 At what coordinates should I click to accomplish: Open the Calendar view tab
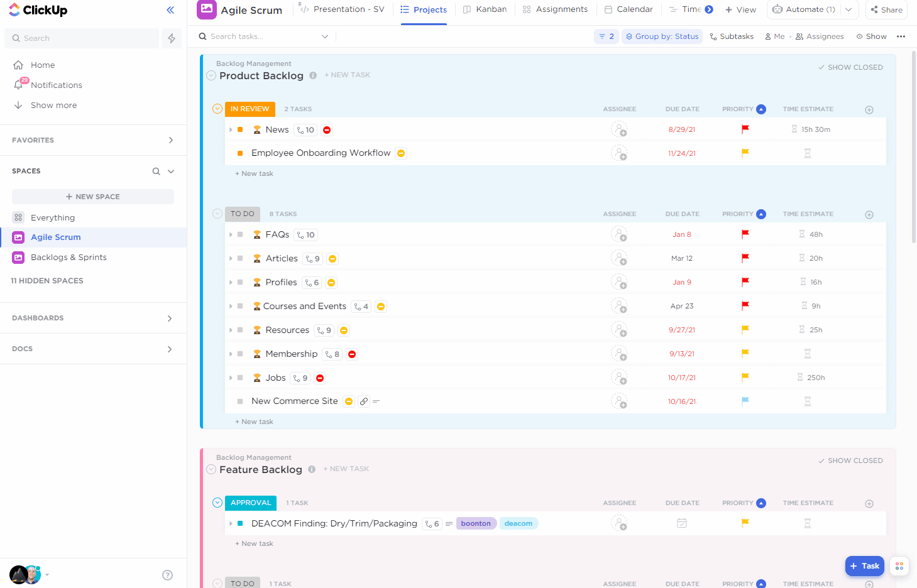(628, 9)
